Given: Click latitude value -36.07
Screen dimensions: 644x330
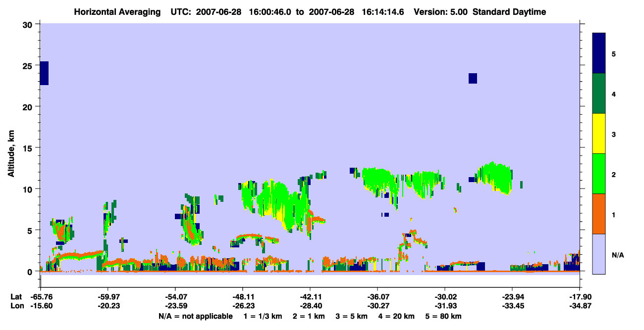Looking at the screenshot, I should pyautogui.click(x=377, y=297).
